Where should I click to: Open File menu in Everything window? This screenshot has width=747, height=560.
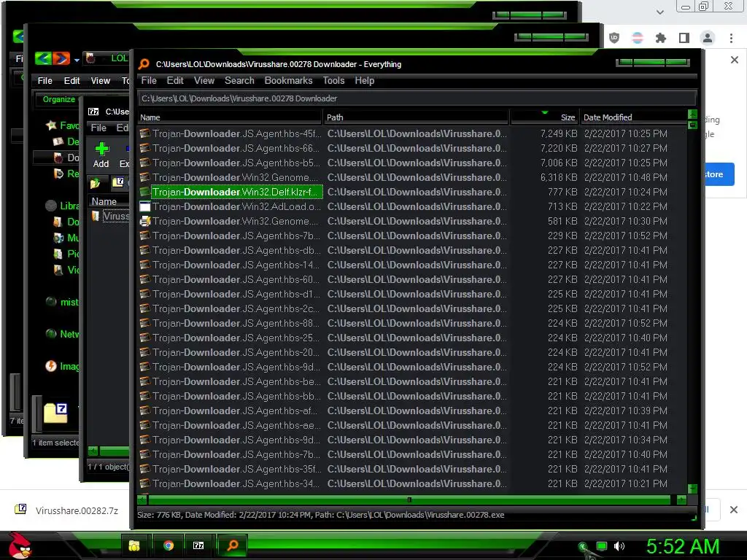tap(149, 80)
